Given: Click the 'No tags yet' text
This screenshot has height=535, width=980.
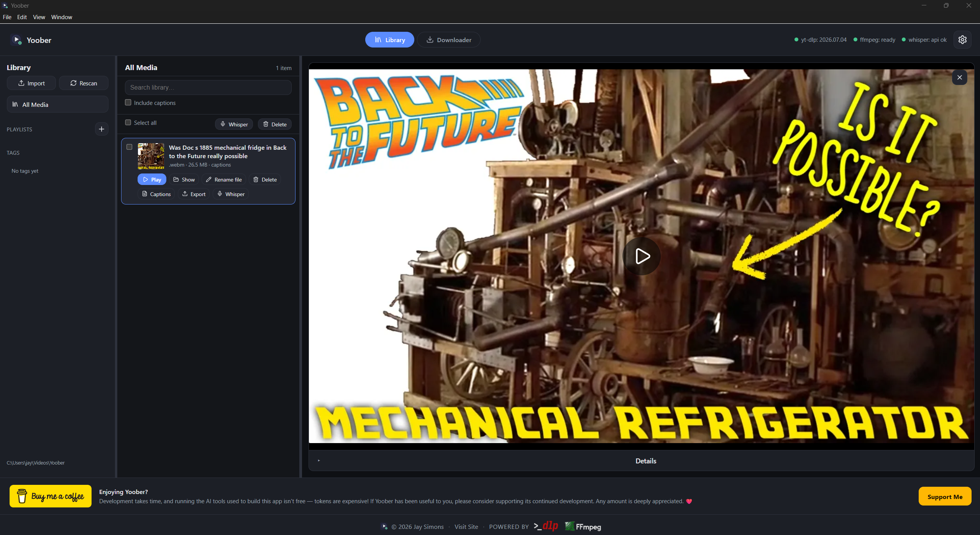Looking at the screenshot, I should 25,171.
